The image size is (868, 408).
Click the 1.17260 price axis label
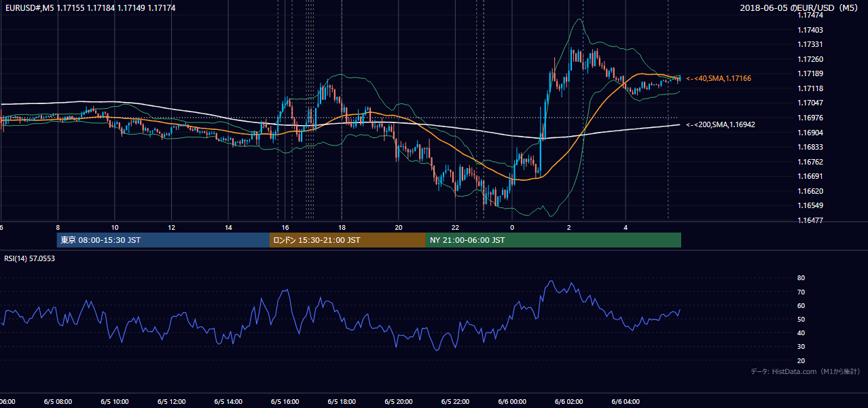click(x=810, y=59)
